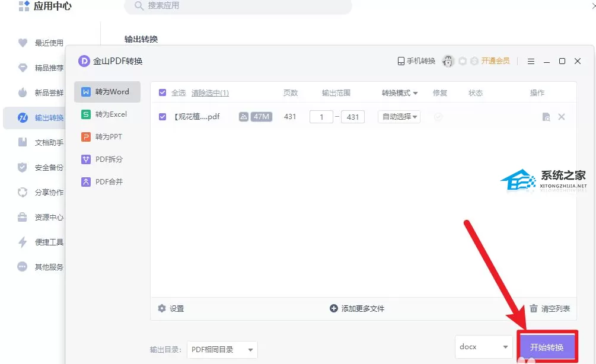Viewport: 596px width, 364px height.
Task: Click the 开始转换 button
Action: pos(547,347)
